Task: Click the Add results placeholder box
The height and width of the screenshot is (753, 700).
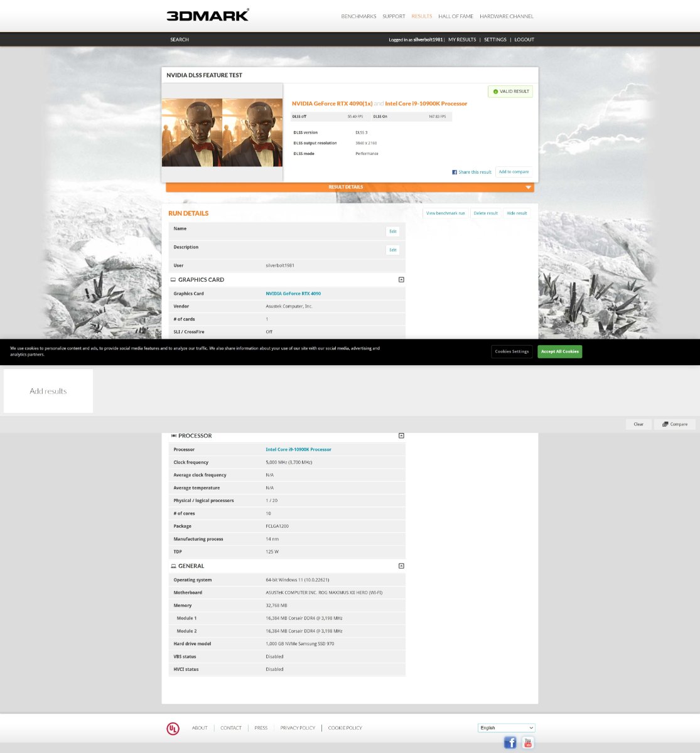Action: tap(48, 391)
